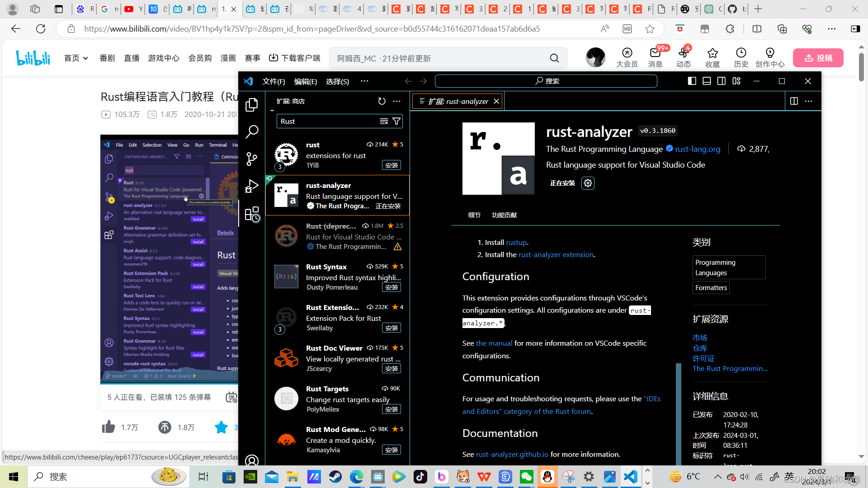The width and height of the screenshot is (868, 488).
Task: Open the Run and Debug view
Action: [x=252, y=186]
